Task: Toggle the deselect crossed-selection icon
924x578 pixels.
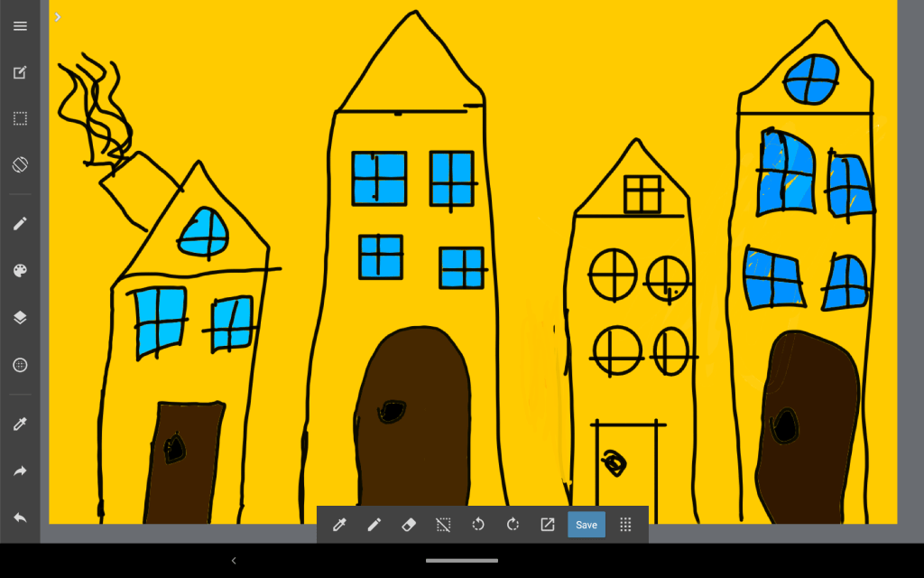Action: point(443,525)
